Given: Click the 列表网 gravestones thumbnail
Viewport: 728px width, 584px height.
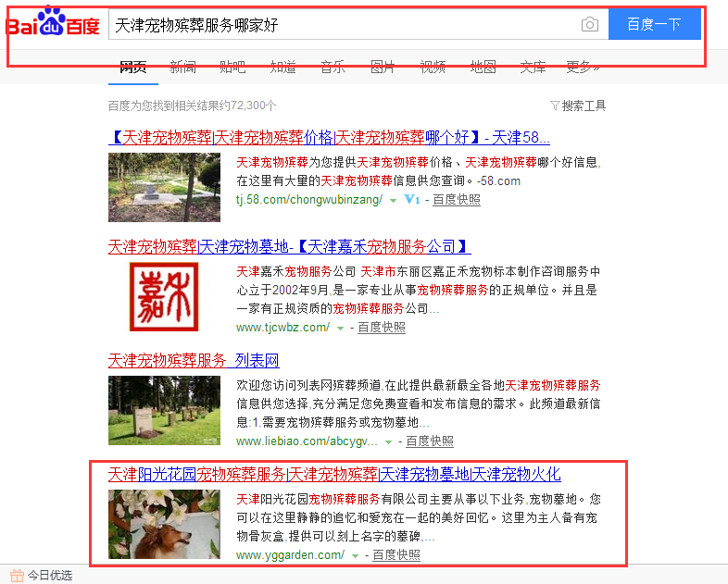Looking at the screenshot, I should point(164,411).
